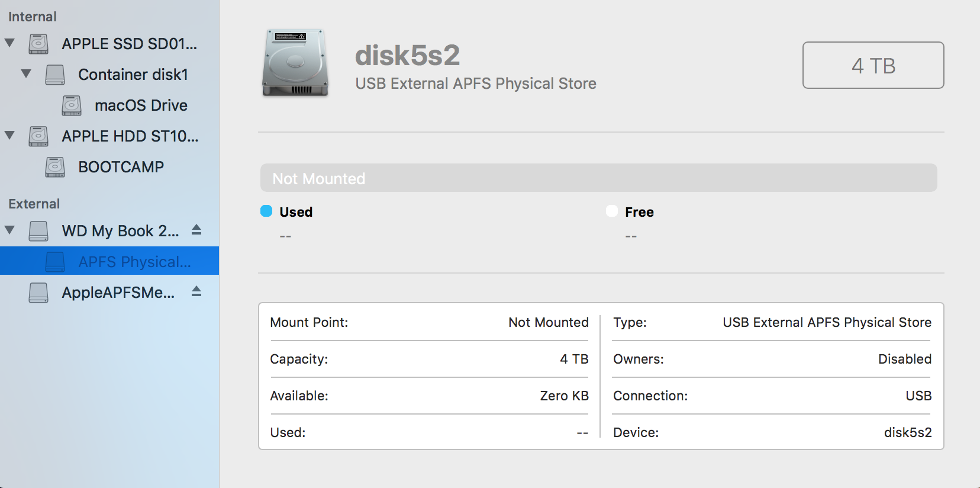980x488 pixels.
Task: Click the 4 TB capacity box
Action: (873, 65)
